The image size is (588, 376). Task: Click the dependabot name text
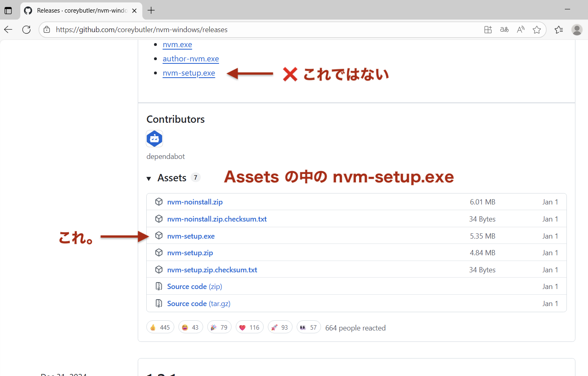[165, 156]
